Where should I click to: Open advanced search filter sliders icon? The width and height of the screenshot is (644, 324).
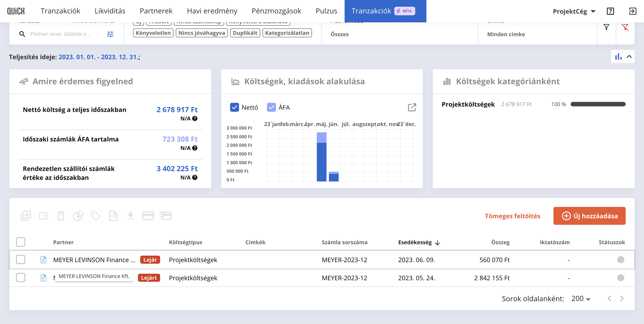tap(110, 34)
